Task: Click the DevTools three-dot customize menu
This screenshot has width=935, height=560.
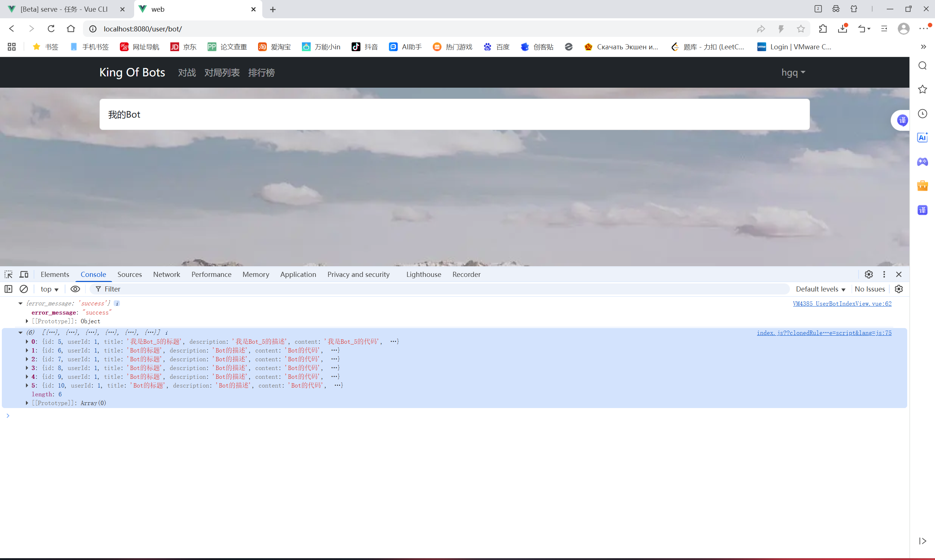Action: tap(884, 274)
